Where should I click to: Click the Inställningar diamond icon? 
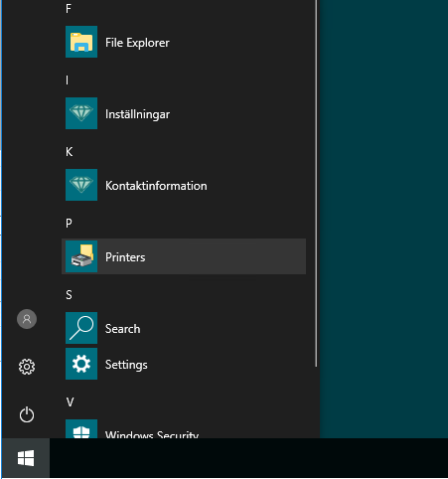[x=81, y=113]
